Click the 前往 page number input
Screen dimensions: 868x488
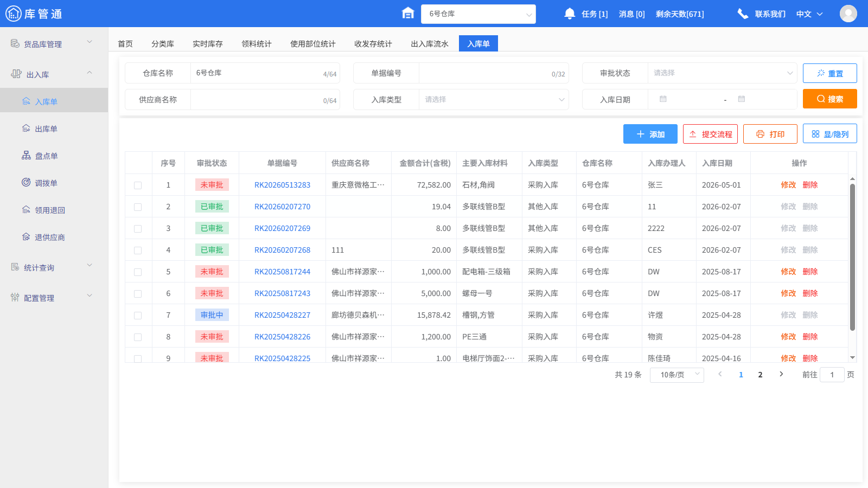tap(832, 375)
